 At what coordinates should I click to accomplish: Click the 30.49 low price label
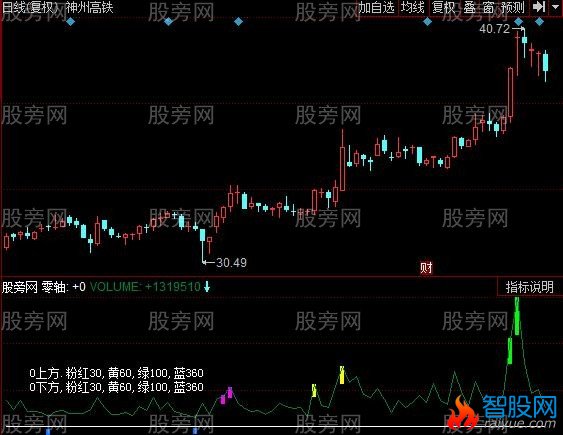pyautogui.click(x=232, y=263)
